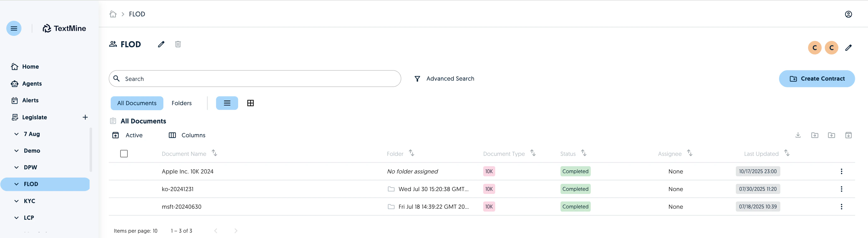This screenshot has height=238, width=868.
Task: Expand the Demo sidebar group
Action: pos(16,150)
